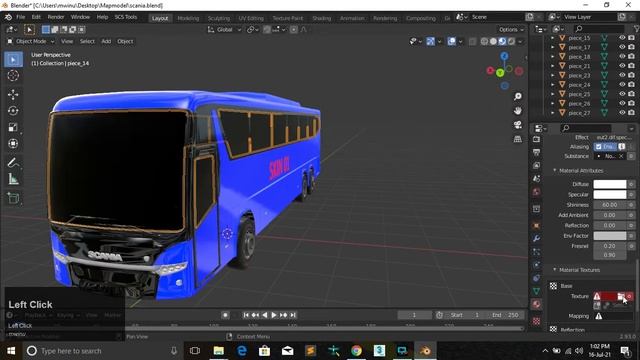Open the Object Data green triangle tab
640x360 pixels.
coord(536,291)
